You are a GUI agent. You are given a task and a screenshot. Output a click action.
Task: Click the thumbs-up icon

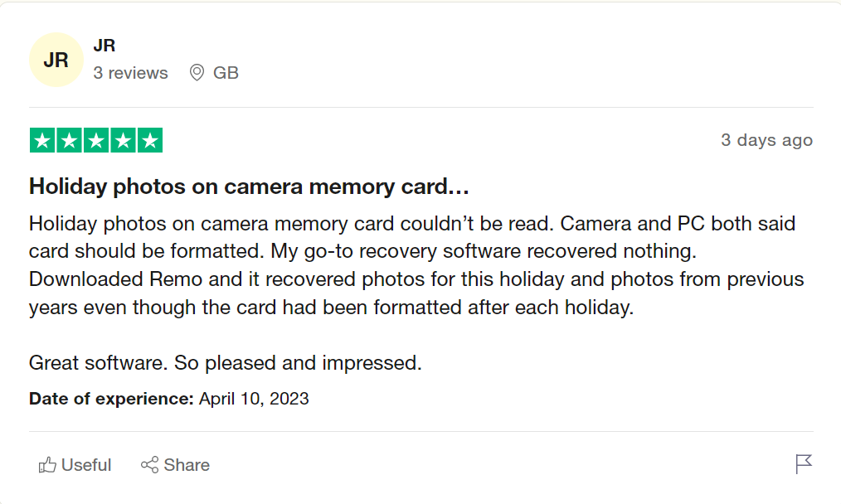pyautogui.click(x=47, y=465)
